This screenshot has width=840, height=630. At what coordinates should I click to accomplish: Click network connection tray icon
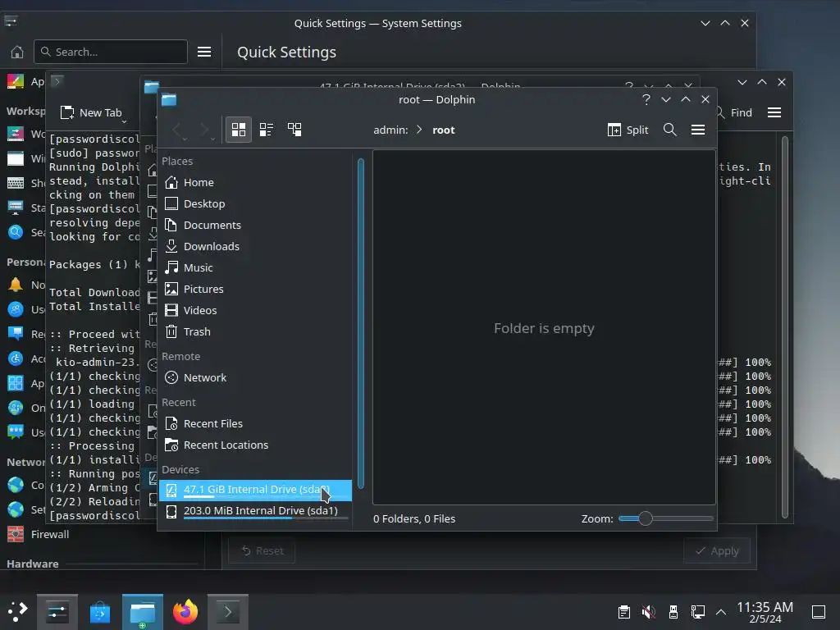697,611
